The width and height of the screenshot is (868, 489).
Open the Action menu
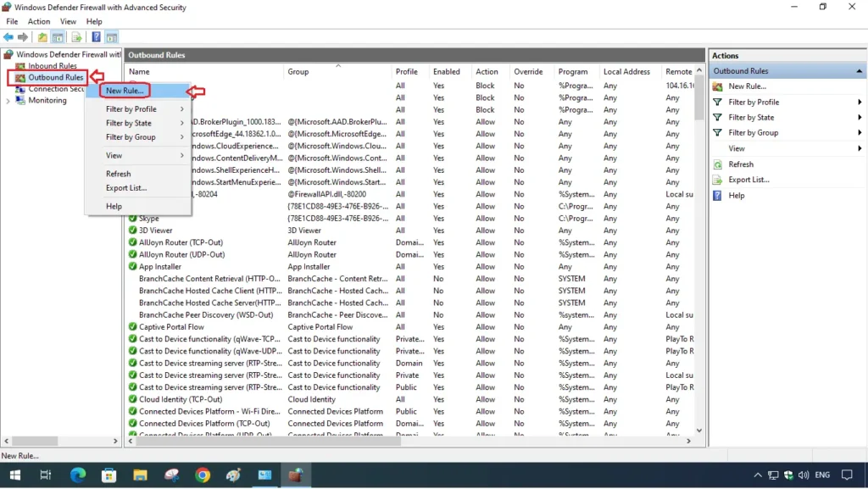coord(39,21)
